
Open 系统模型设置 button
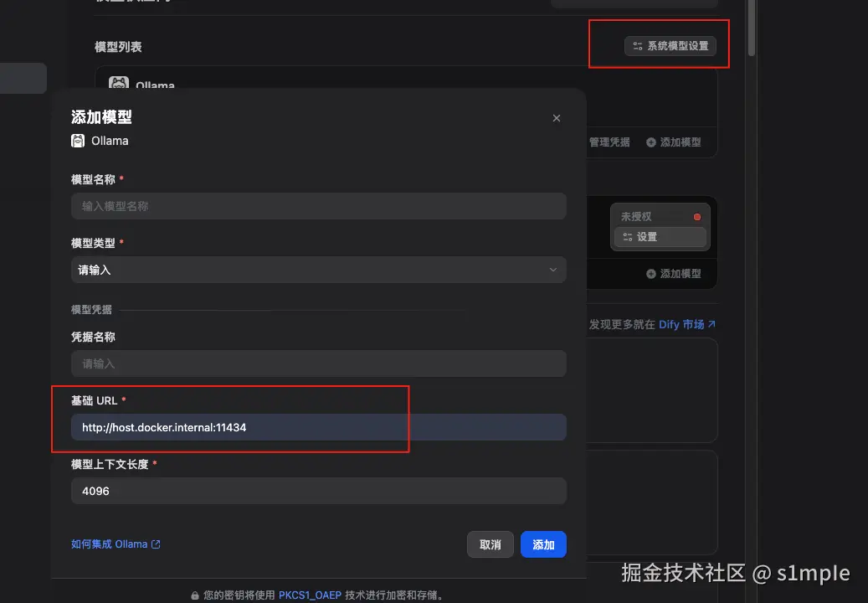coord(670,46)
